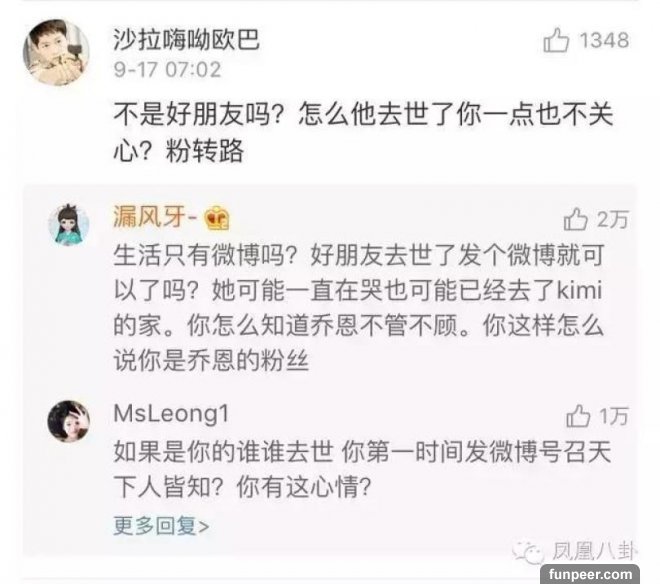
Task: Click the 凤凰八卦 WeChat watermark icon
Action: (528, 552)
